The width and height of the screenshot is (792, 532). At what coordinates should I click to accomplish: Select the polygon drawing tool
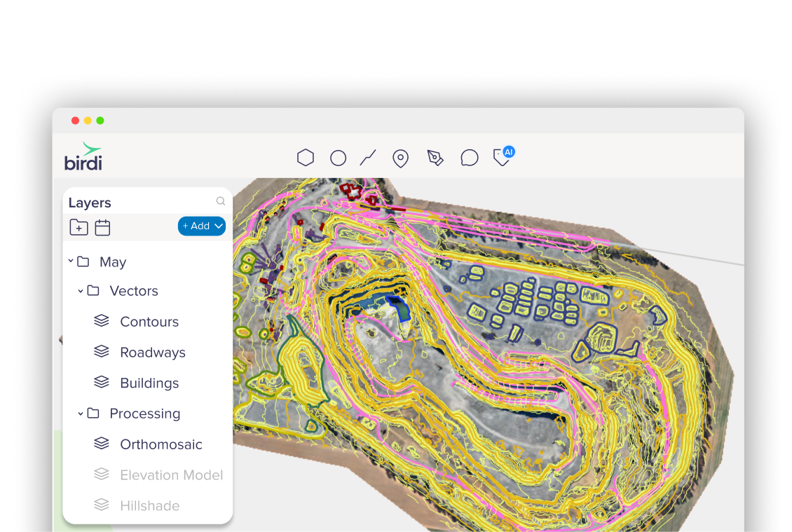click(x=305, y=158)
